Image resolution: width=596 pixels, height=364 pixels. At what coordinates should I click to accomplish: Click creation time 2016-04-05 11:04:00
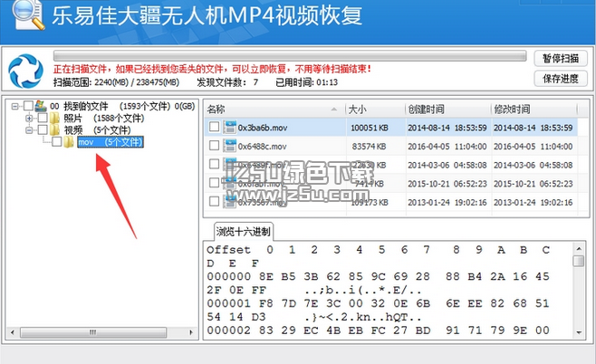(x=447, y=147)
